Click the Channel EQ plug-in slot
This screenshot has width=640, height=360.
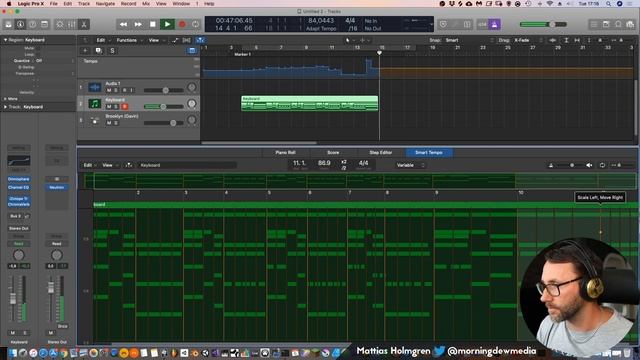click(x=18, y=187)
